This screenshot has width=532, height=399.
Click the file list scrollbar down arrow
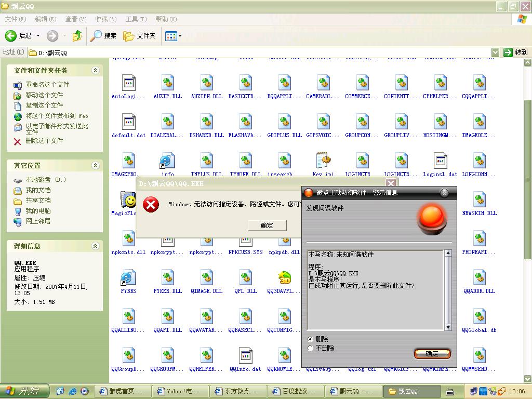click(x=528, y=379)
